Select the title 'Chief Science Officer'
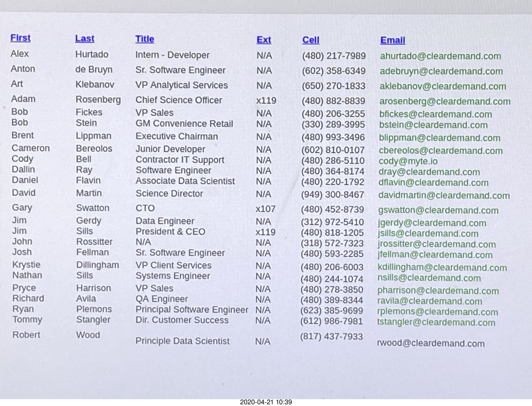The height and width of the screenshot is (406, 532). (179, 100)
